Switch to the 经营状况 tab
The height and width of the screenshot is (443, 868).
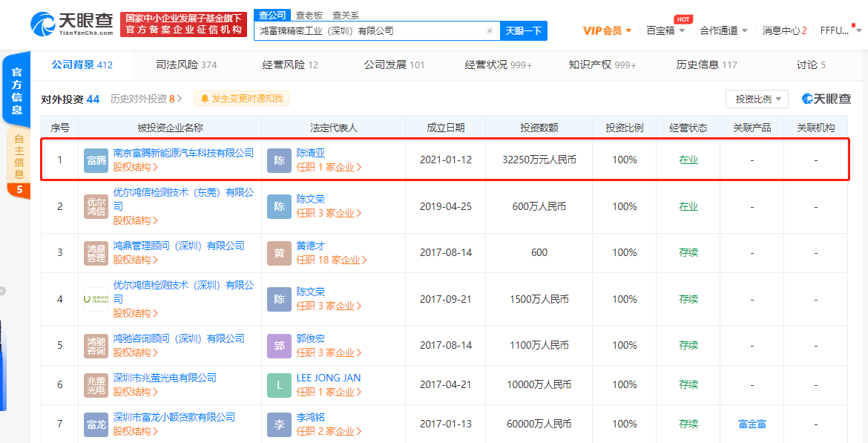point(499,65)
